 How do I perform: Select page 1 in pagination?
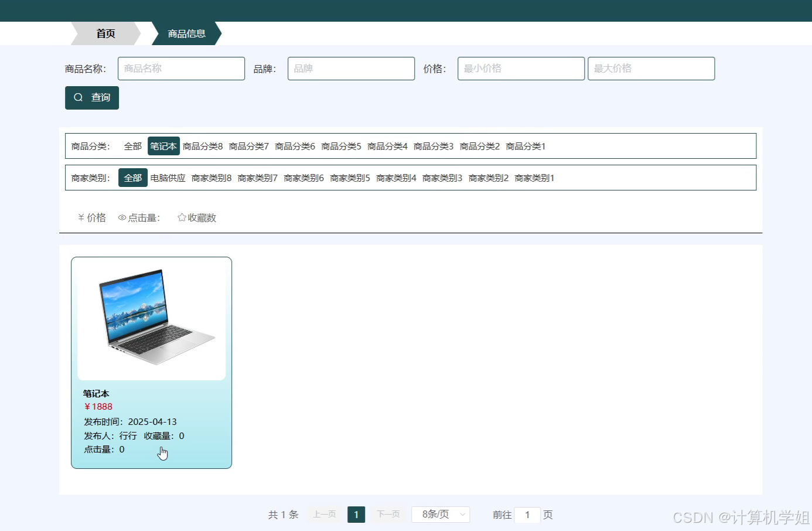point(356,515)
